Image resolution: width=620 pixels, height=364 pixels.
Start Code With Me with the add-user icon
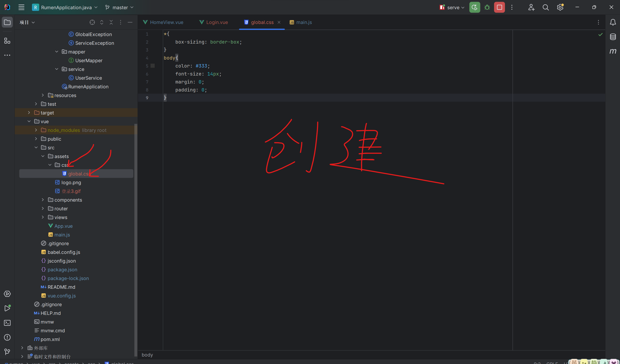click(x=531, y=7)
